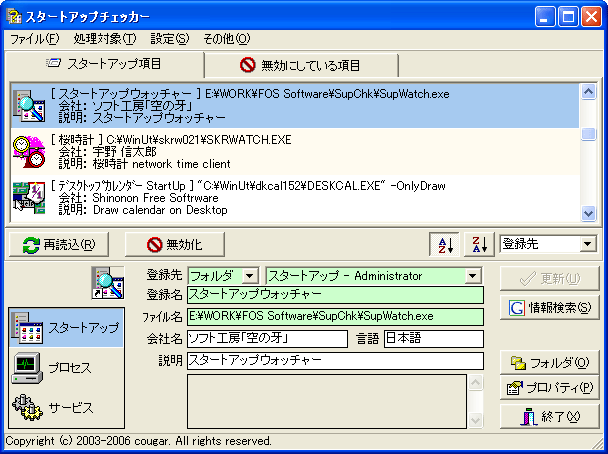The width and height of the screenshot is (608, 454).
Task: Click the フォルダ(O) folder button
Action: point(549,363)
